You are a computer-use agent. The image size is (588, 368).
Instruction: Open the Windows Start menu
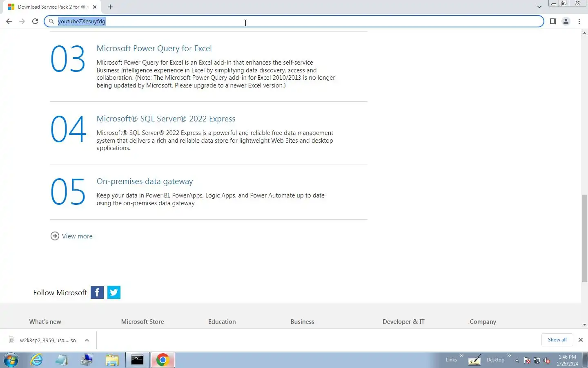[11, 360]
